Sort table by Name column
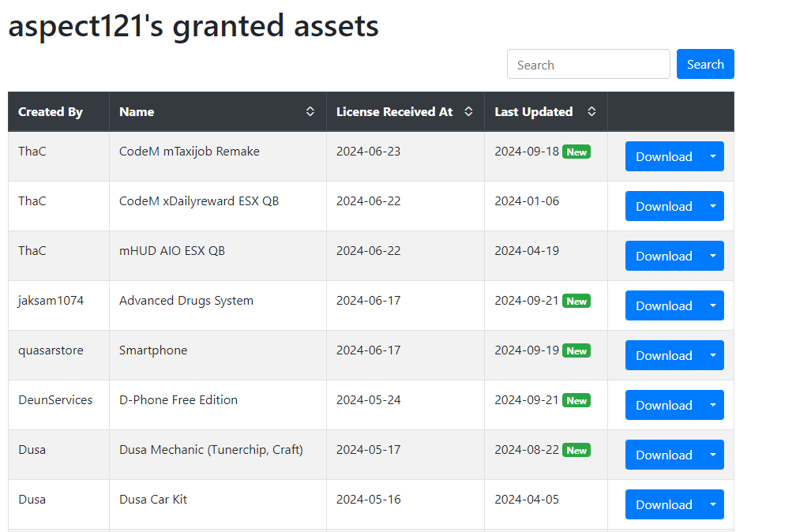 click(310, 111)
